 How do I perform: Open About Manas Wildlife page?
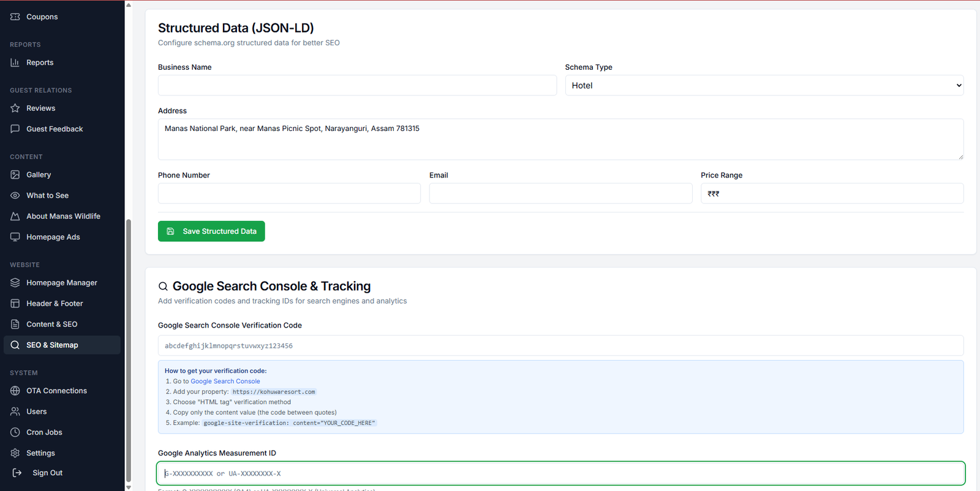(62, 217)
